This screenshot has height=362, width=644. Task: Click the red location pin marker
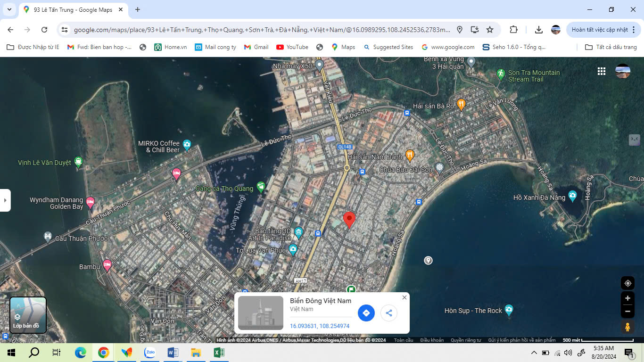pos(349,220)
